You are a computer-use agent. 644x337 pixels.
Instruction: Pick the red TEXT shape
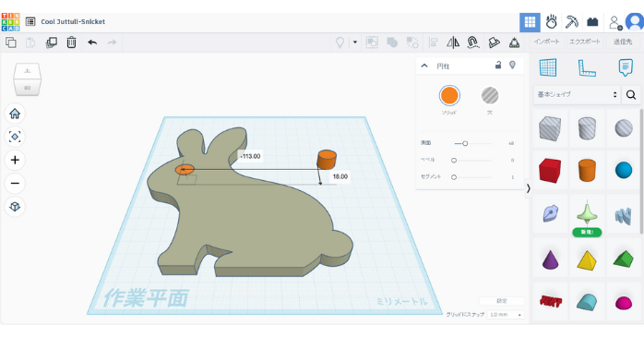pyautogui.click(x=551, y=302)
